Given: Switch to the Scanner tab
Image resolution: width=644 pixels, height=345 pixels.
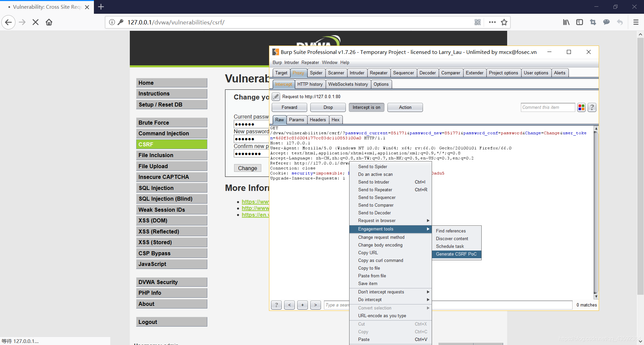Looking at the screenshot, I should (x=336, y=73).
